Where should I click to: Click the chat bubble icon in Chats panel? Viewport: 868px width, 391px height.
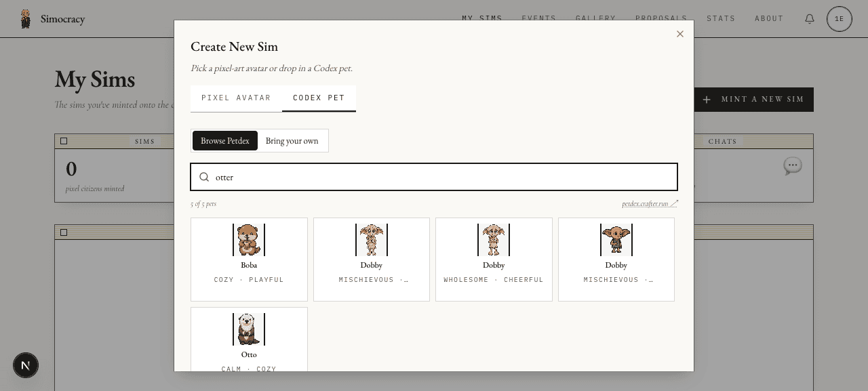792,166
